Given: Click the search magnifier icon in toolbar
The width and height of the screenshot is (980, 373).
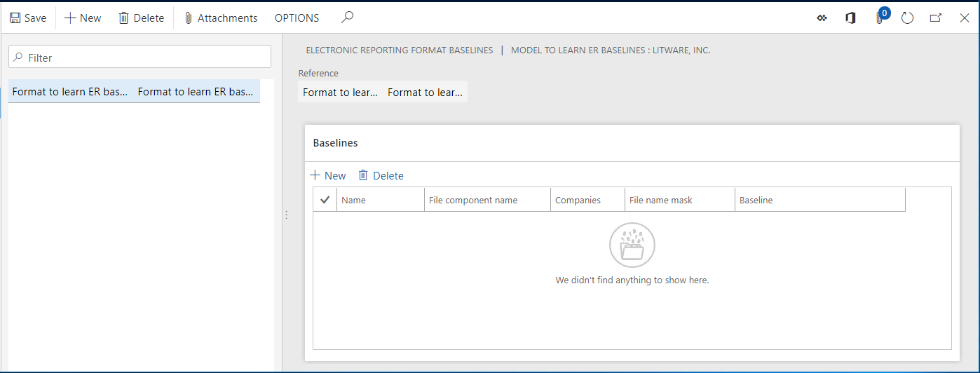Looking at the screenshot, I should tap(347, 18).
